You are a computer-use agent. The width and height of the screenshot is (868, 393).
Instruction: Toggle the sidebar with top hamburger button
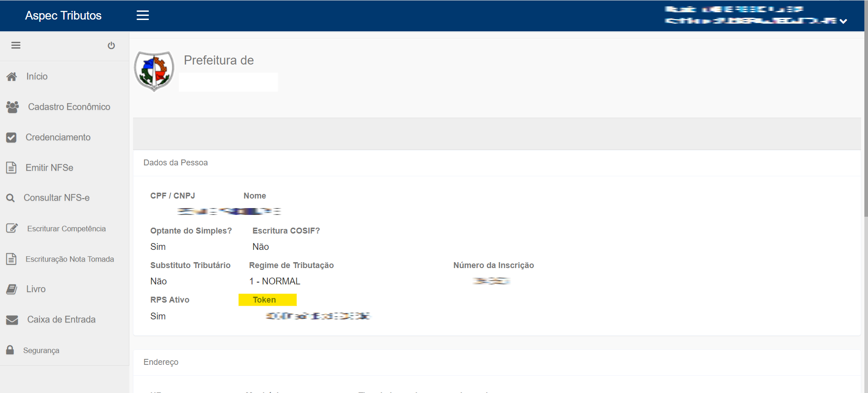click(x=143, y=15)
